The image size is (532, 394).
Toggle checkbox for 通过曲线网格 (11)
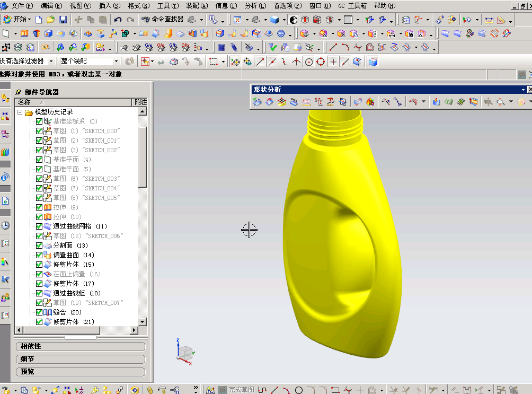click(x=39, y=226)
